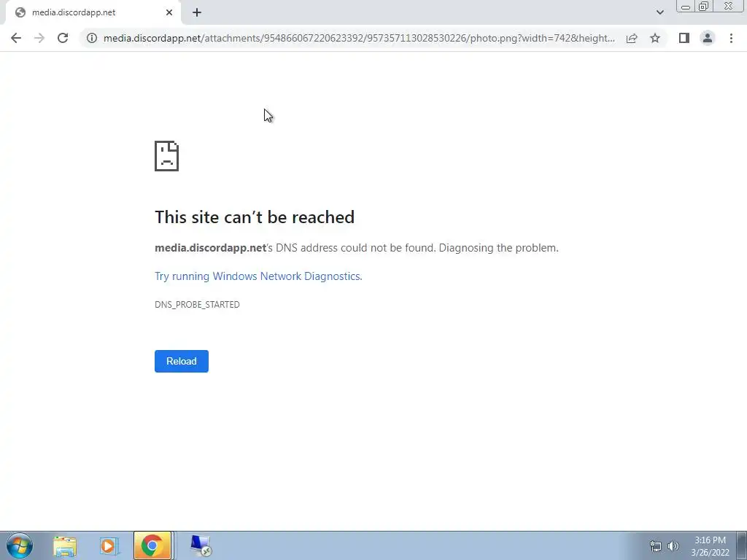Click the network tray icon
The image size is (747, 560).
(x=656, y=546)
